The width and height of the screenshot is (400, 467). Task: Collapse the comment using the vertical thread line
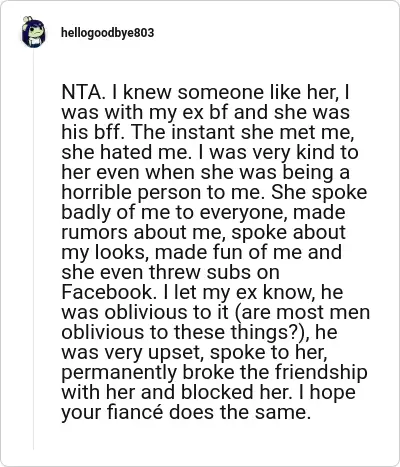(x=33, y=249)
